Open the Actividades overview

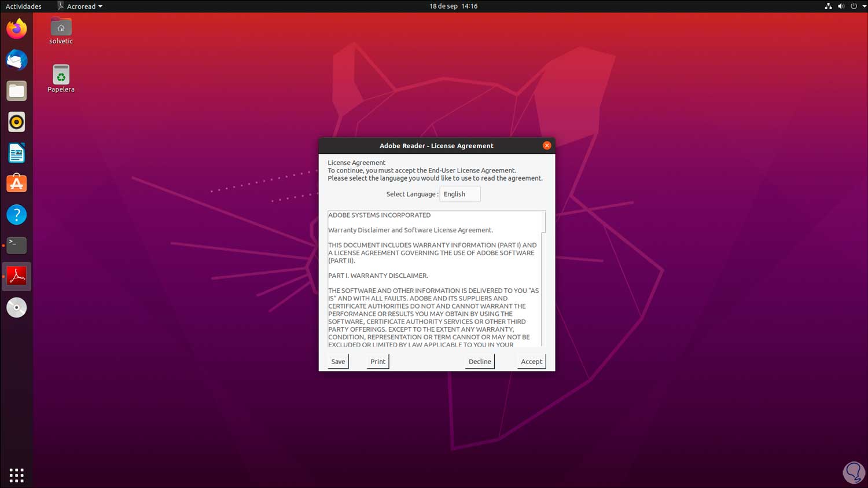point(24,6)
